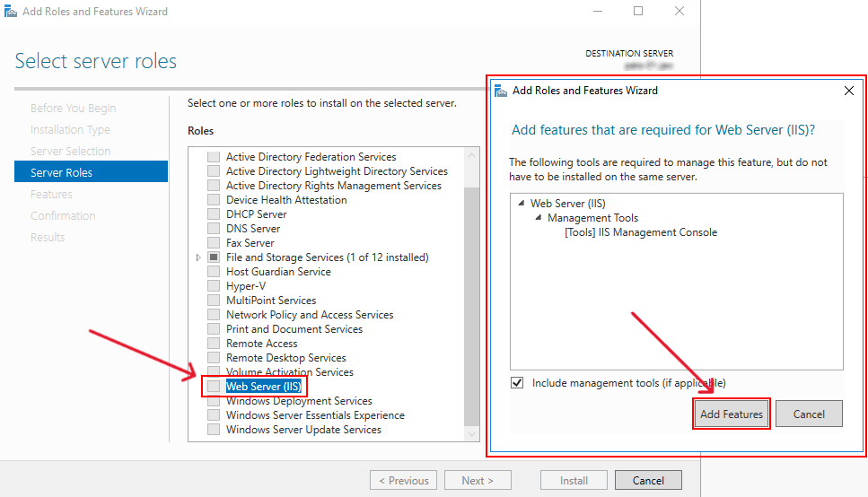Close the Add features popup dialog
Screen dimensions: 868x497
[x=848, y=91]
